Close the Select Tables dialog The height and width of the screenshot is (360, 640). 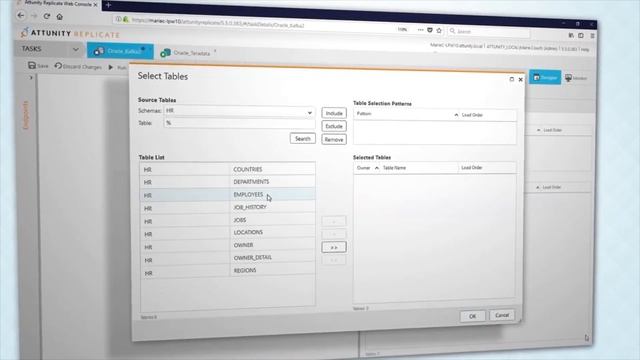(520, 80)
